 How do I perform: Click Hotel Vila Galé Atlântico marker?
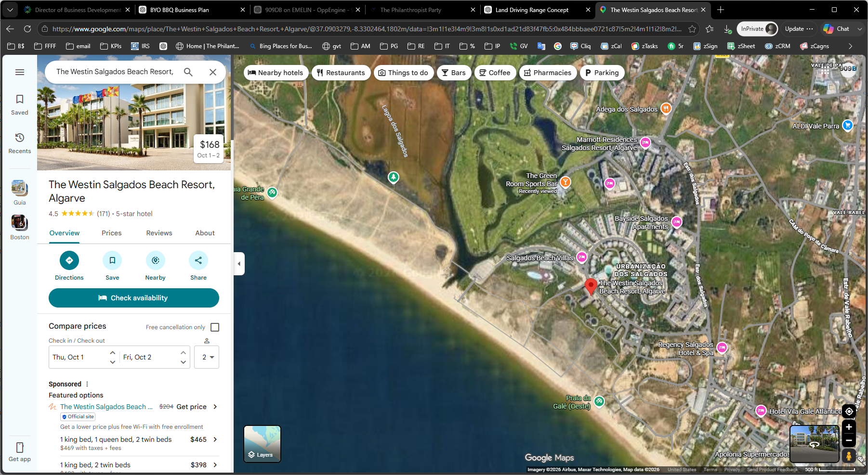[761, 411]
